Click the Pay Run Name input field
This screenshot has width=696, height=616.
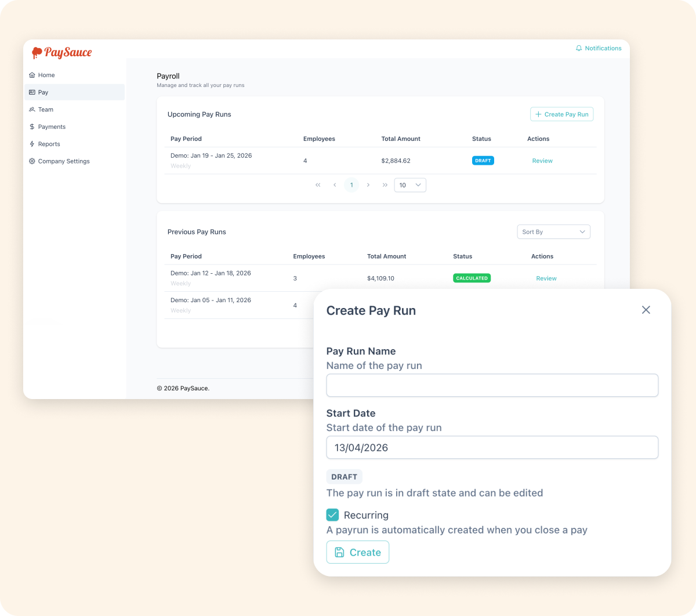click(x=492, y=386)
